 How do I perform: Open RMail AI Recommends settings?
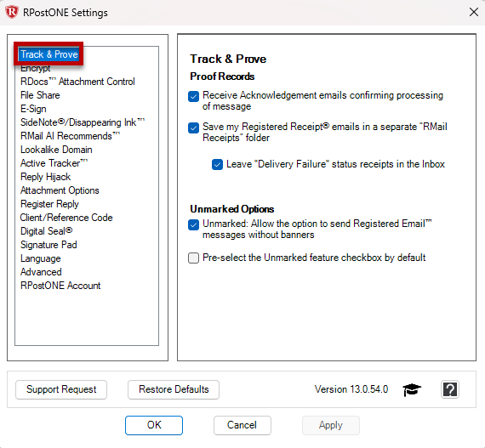[x=70, y=136]
